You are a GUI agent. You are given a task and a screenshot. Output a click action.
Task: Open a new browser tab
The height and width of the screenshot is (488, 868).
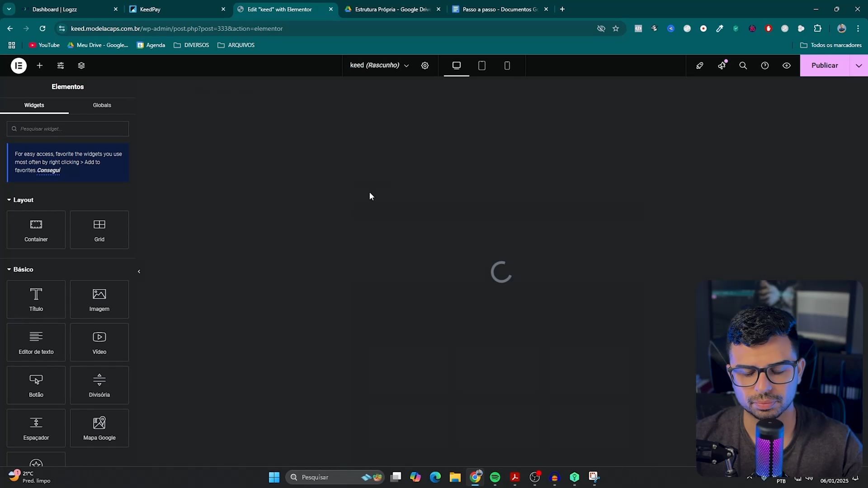point(562,9)
